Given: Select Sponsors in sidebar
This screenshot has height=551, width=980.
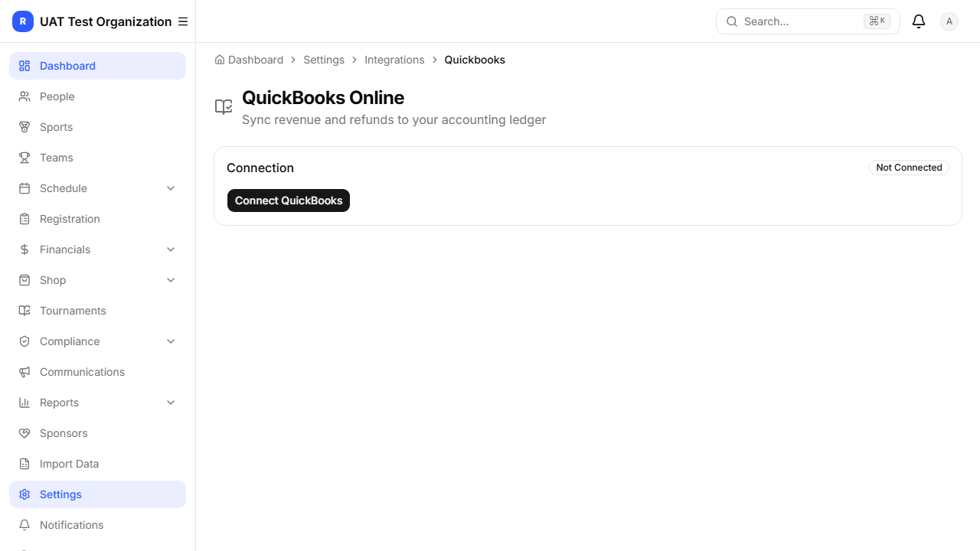Looking at the screenshot, I should point(97,433).
